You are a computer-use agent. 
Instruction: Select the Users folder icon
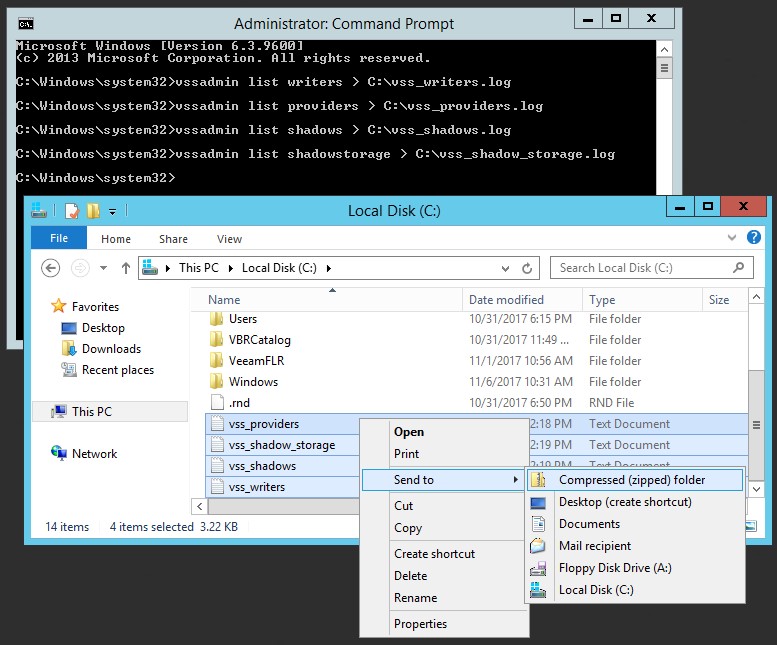[x=217, y=319]
